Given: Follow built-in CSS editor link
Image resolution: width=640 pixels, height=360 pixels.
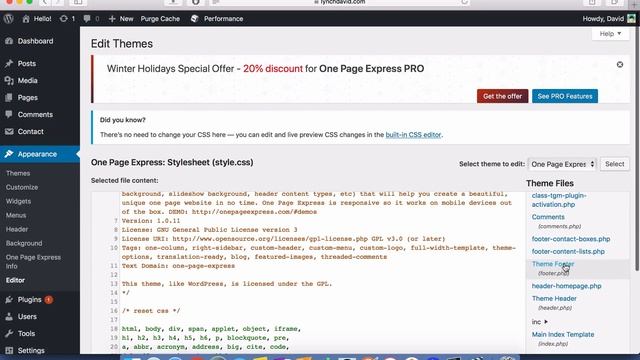Looking at the screenshot, I should coord(413,135).
